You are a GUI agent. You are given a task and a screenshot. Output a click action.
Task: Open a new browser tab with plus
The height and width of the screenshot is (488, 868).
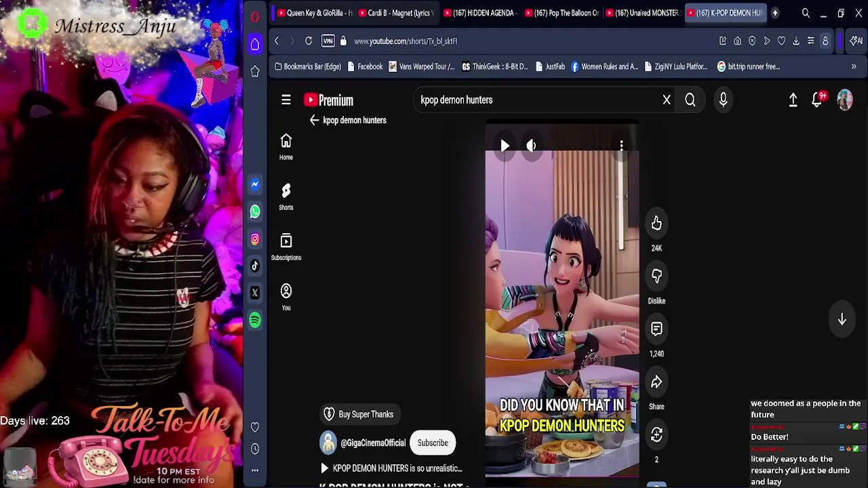point(775,13)
